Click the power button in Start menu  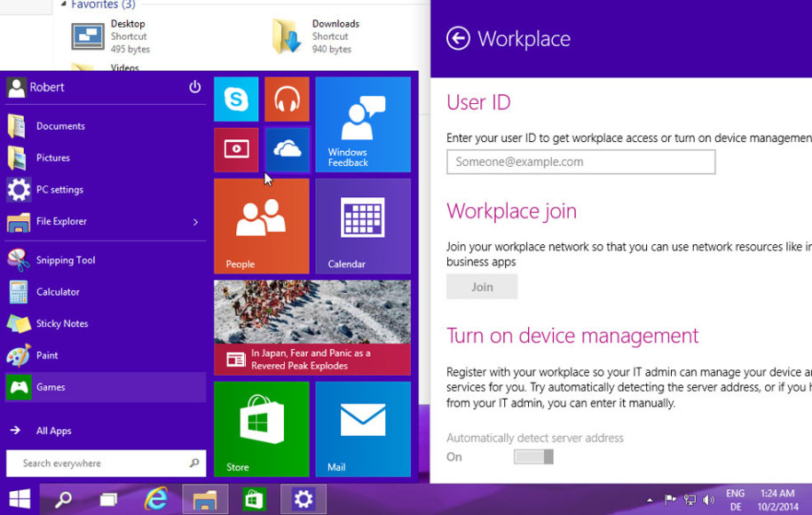click(x=194, y=87)
